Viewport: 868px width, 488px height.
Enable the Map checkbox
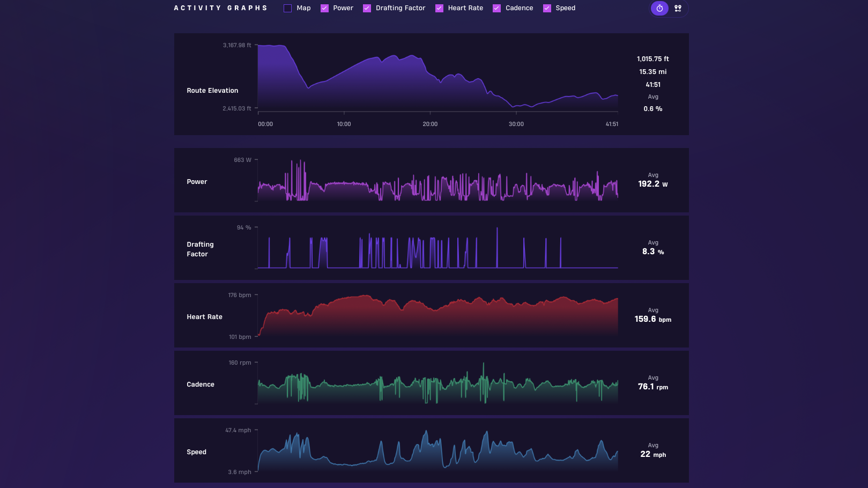pyautogui.click(x=287, y=8)
